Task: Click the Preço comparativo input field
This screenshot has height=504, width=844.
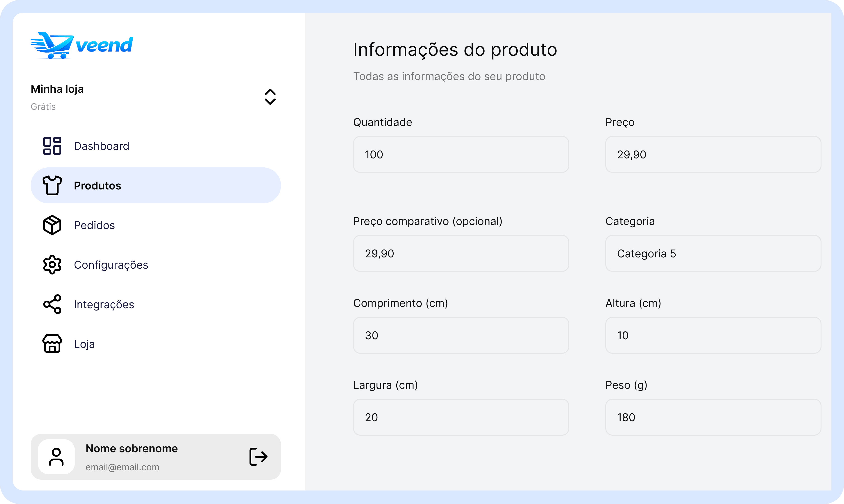Action: click(461, 253)
